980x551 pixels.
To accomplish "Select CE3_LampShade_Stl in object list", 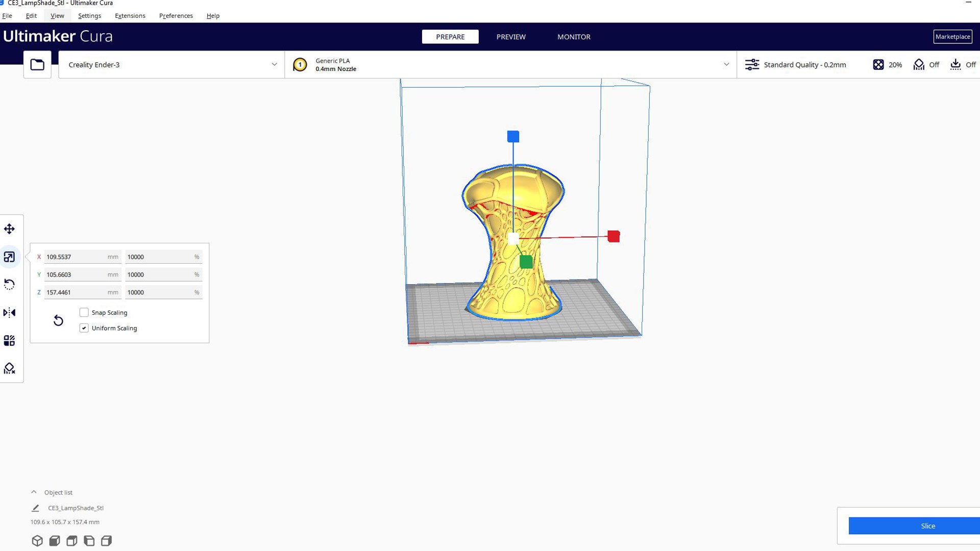I will 76,508.
